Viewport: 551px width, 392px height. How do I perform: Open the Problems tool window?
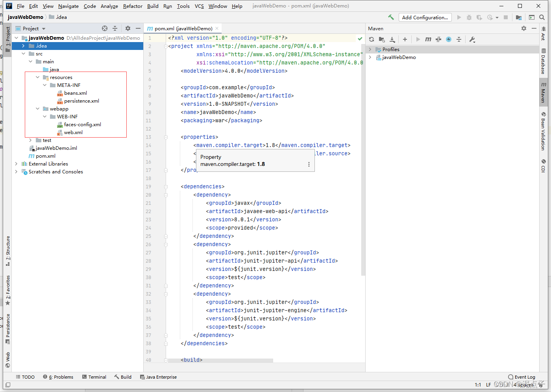(x=58, y=377)
